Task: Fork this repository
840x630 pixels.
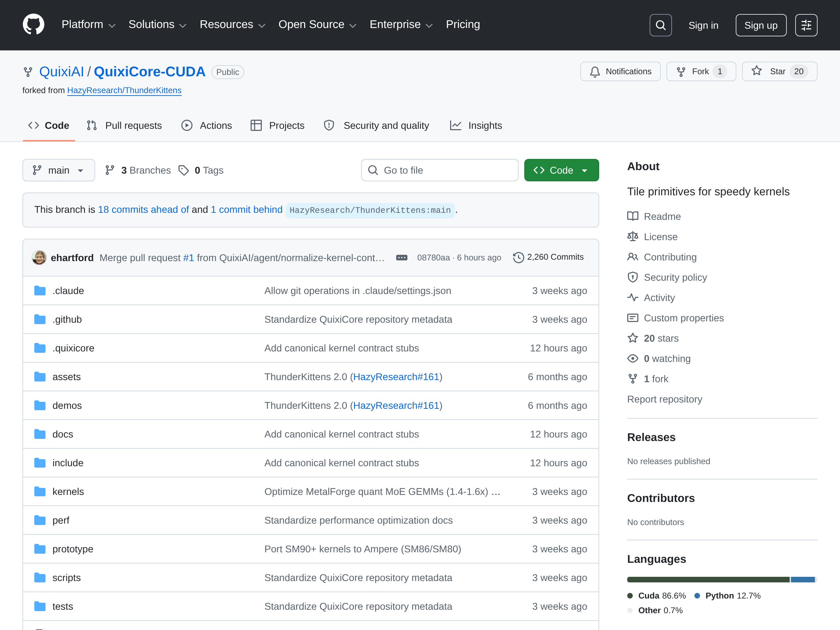Action: [701, 71]
